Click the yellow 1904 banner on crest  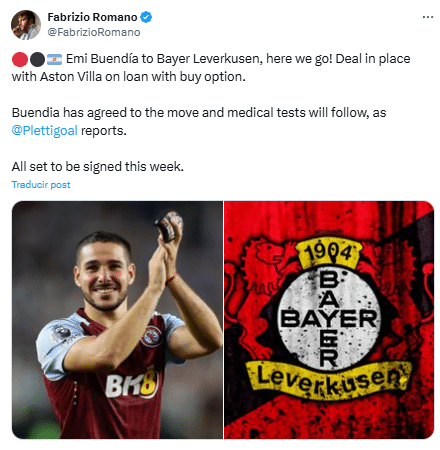[329, 253]
